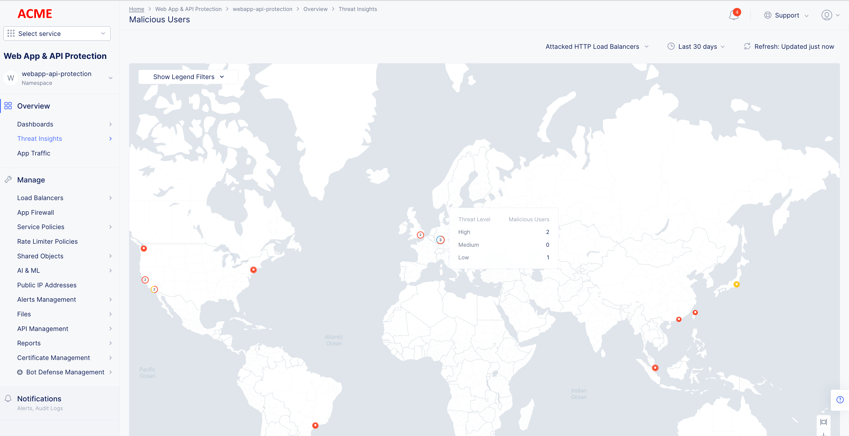849x436 pixels.
Task: Click the Bot Defense Management circle icon
Action: tap(20, 373)
